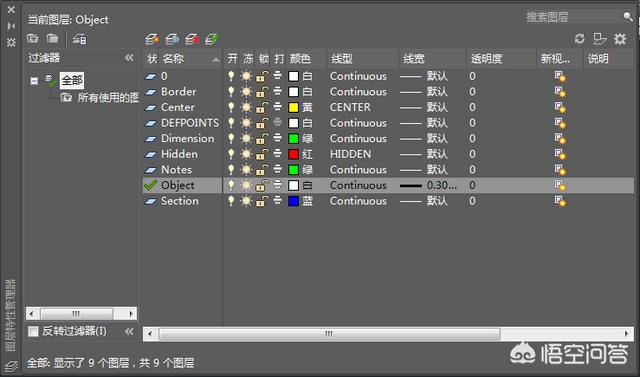This screenshot has width=640, height=377.
Task: Open layer settings gear icon
Action: 620,39
